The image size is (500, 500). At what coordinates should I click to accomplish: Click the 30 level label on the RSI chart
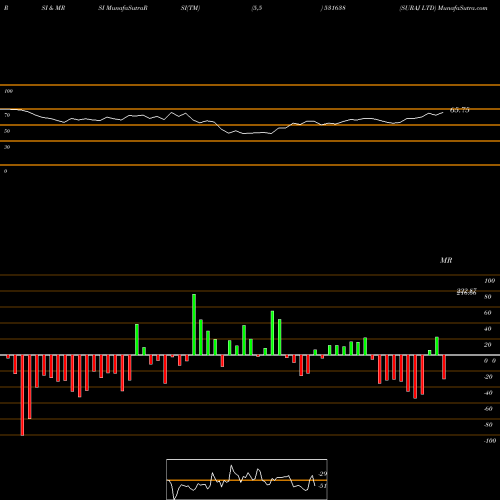[x=7, y=147]
